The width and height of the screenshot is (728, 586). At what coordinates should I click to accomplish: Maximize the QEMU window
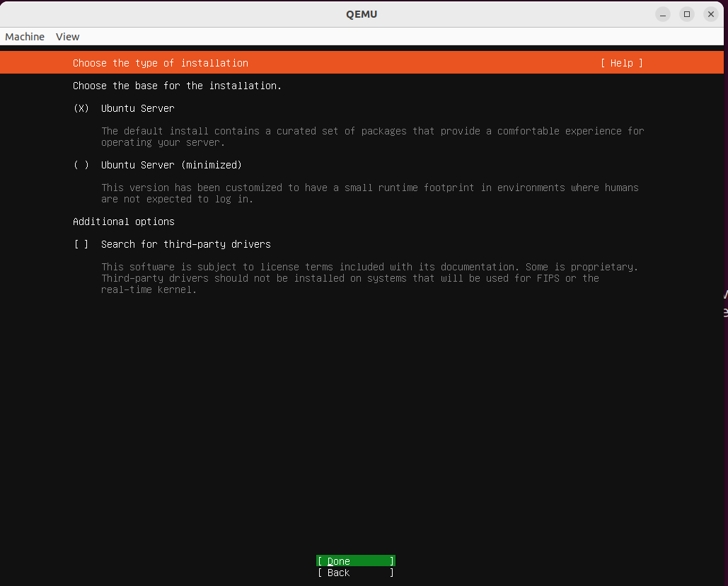click(x=686, y=13)
